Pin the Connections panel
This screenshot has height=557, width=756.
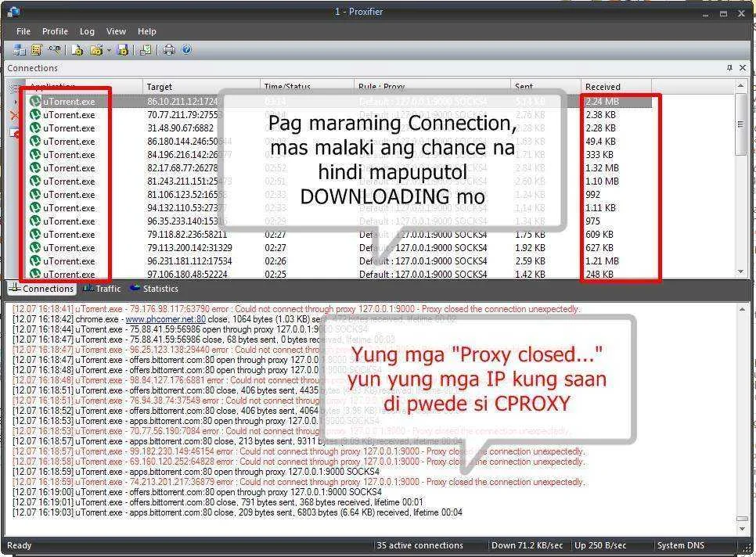pos(729,68)
